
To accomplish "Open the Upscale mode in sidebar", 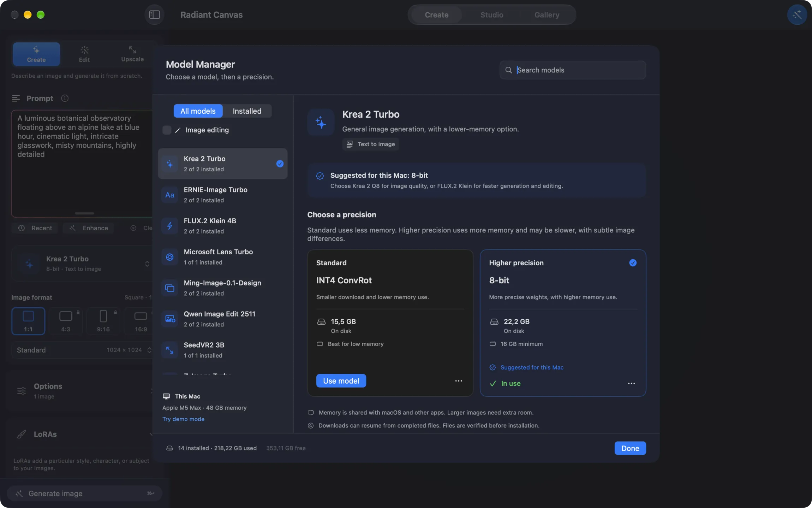I will (132, 54).
